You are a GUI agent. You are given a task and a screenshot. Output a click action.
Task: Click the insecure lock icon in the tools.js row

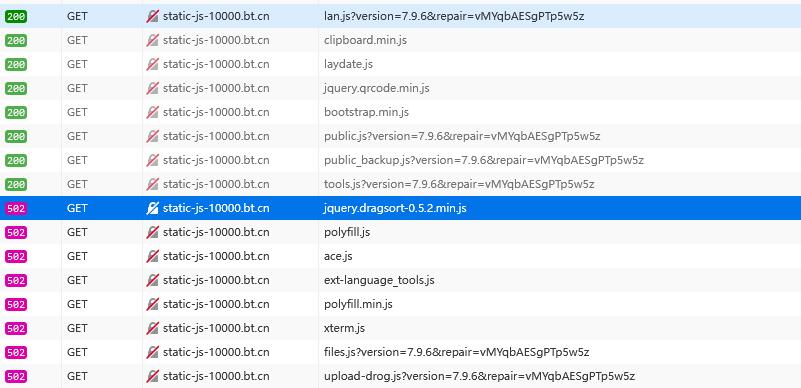coord(152,184)
